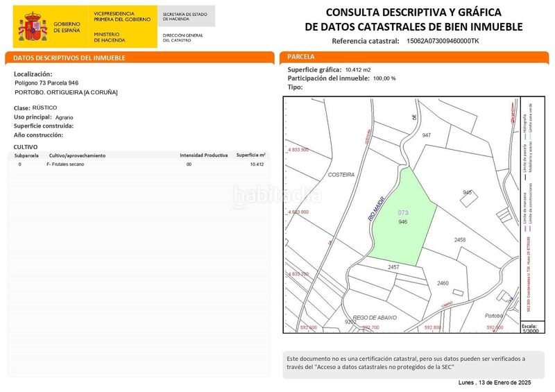Screen dimensions: 555x392
Task: Click the 'CONSULTA DESCRIPTIVA Y GRÁFICA' title
Action: tap(413, 12)
